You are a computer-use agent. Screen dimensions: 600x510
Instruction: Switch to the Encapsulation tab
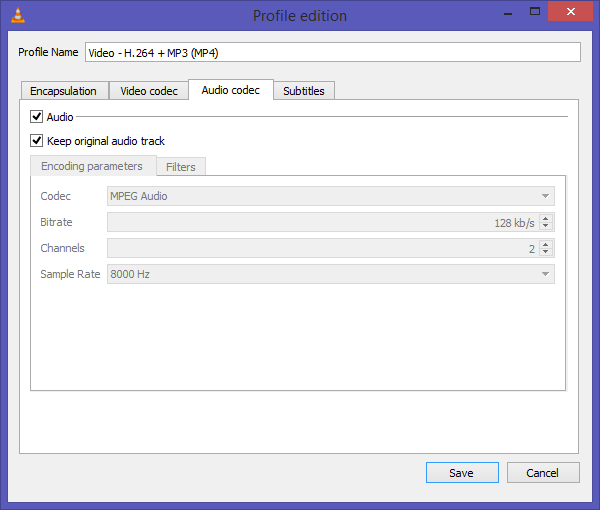pyautogui.click(x=64, y=91)
